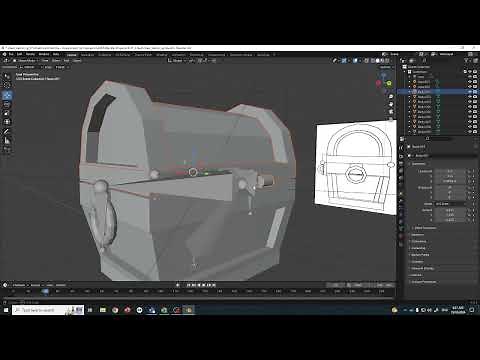480x360 pixels.
Task: Open the viewport Object menu
Action: 77,61
